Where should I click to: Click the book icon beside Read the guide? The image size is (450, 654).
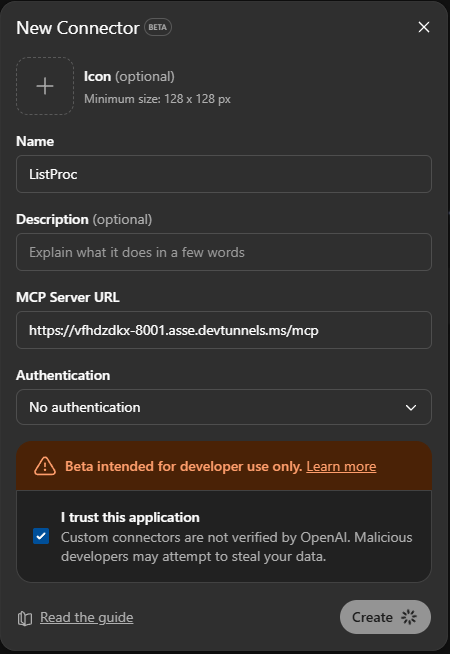coord(25,618)
